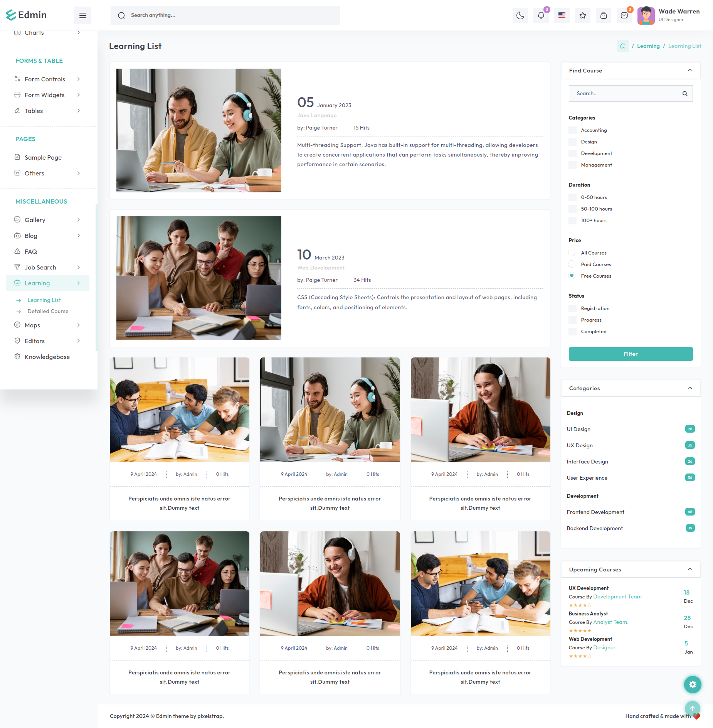Image resolution: width=713 pixels, height=728 pixels.
Task: Open the notifications bell
Action: pyautogui.click(x=541, y=15)
